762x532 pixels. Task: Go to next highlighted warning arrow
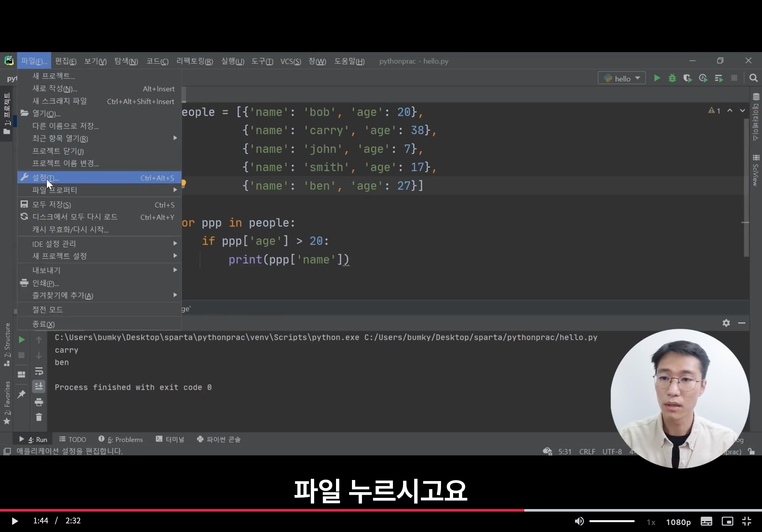(x=743, y=110)
